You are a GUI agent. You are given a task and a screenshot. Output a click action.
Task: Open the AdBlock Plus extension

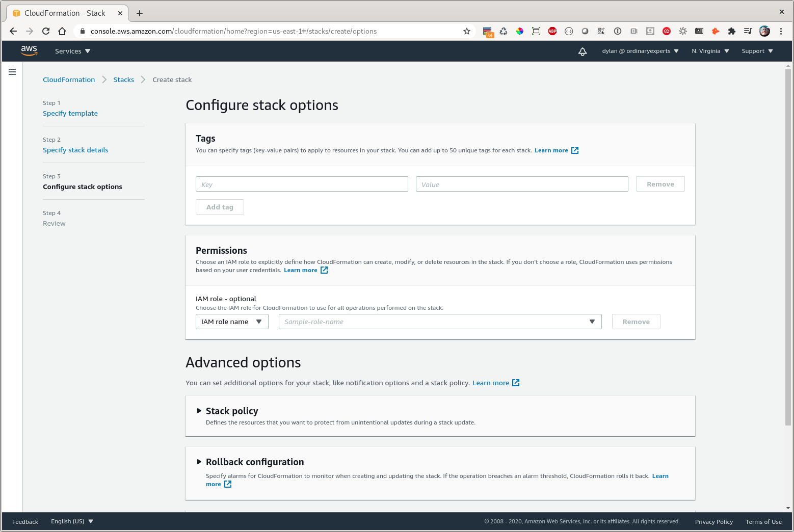552,31
